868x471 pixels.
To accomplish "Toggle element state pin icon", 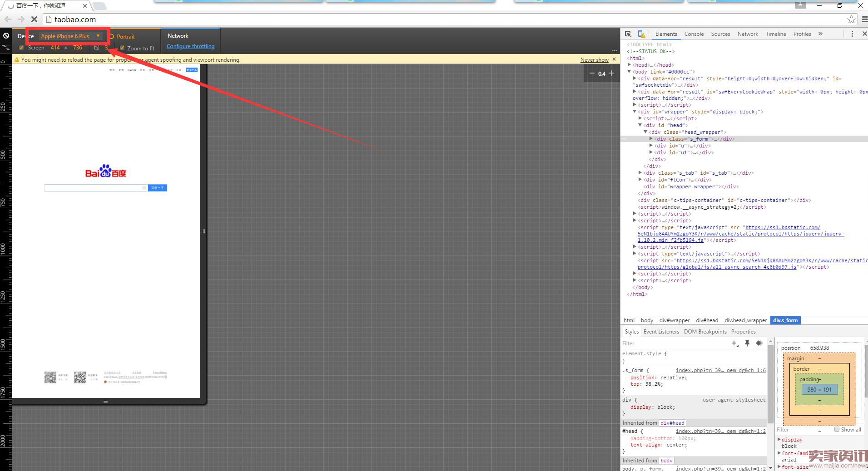I will (x=747, y=343).
